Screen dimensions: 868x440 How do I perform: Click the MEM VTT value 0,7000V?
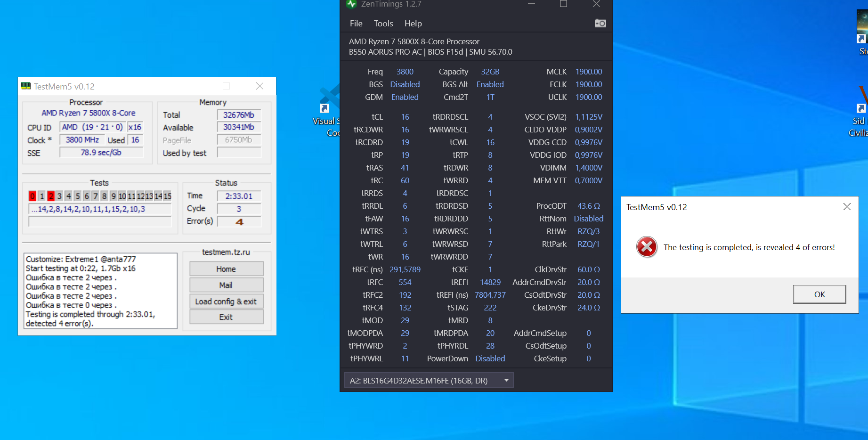[589, 180]
